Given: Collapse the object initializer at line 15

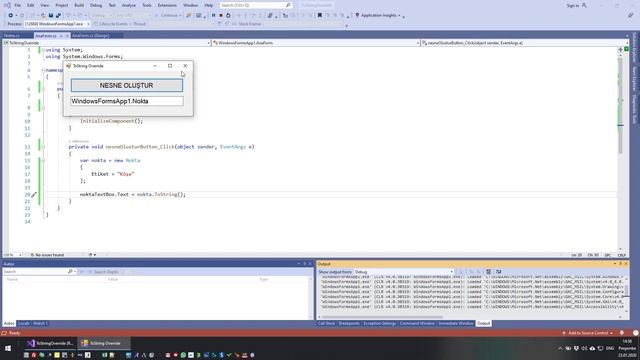Looking at the screenshot, I should tap(43, 160).
